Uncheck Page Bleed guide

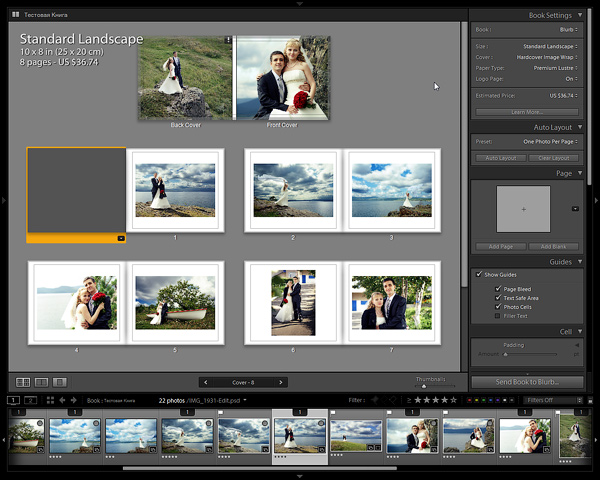click(498, 289)
